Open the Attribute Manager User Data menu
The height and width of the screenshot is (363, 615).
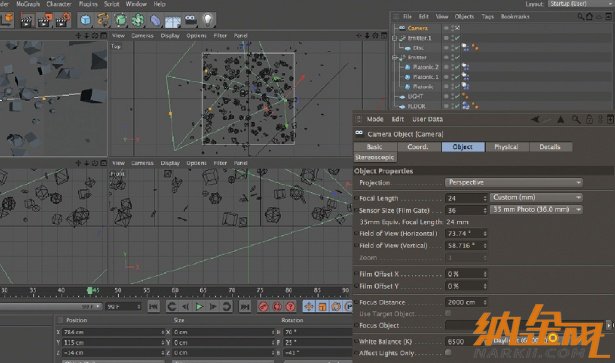coord(427,119)
